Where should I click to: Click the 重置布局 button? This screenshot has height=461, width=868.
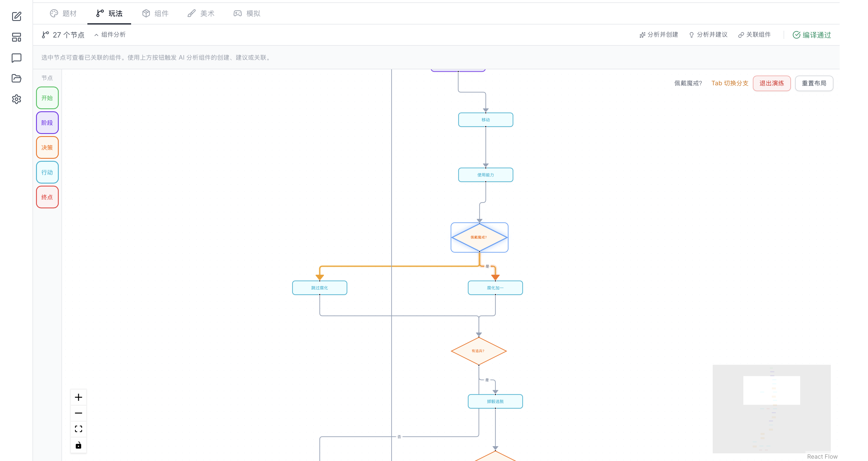pos(814,83)
